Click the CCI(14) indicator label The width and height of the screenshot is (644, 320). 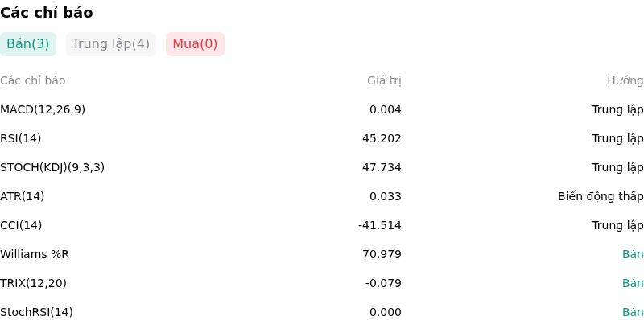tap(21, 225)
